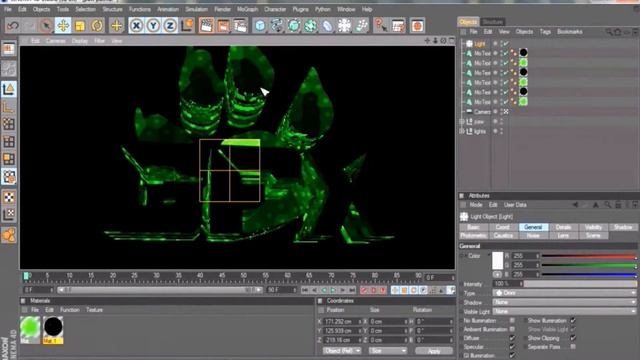Click the Apply button in Coordinates
The height and width of the screenshot is (360, 640).
coord(434,351)
